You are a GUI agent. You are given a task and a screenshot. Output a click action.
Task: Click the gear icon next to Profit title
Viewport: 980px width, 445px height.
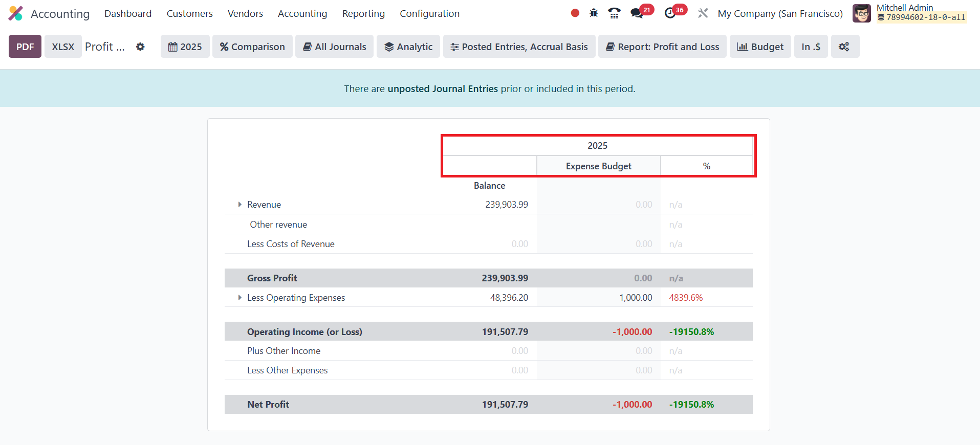click(x=140, y=47)
